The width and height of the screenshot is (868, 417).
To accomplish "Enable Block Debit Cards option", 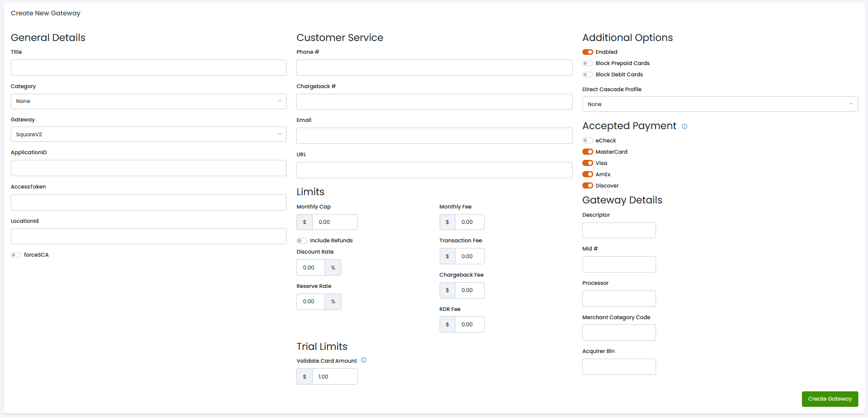I will click(x=588, y=75).
